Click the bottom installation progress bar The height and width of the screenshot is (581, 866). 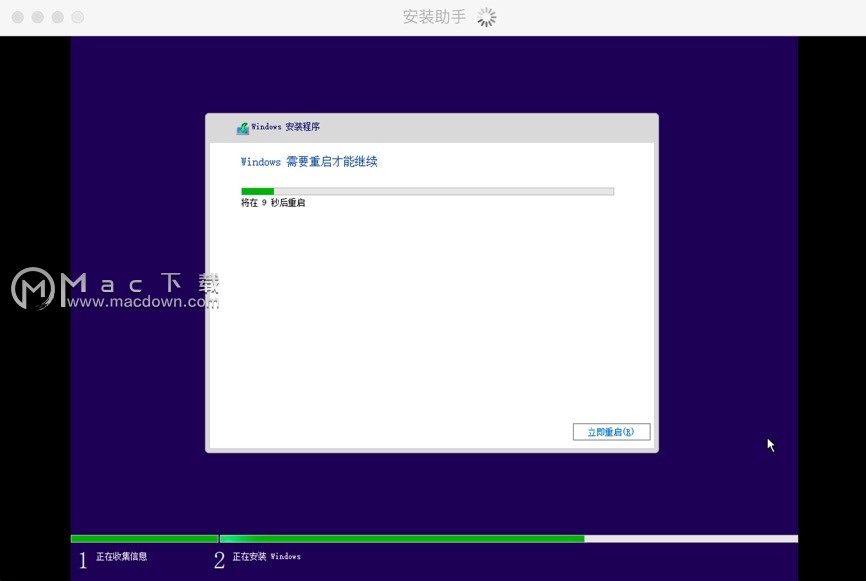tap(434, 538)
